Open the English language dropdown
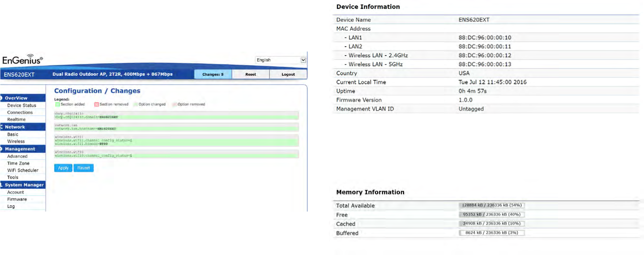Viewport: 644px width, 255px height. click(281, 60)
